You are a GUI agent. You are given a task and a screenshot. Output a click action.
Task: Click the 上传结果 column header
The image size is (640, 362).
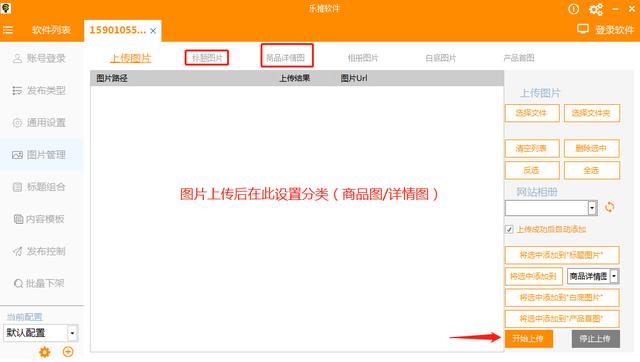coord(294,78)
